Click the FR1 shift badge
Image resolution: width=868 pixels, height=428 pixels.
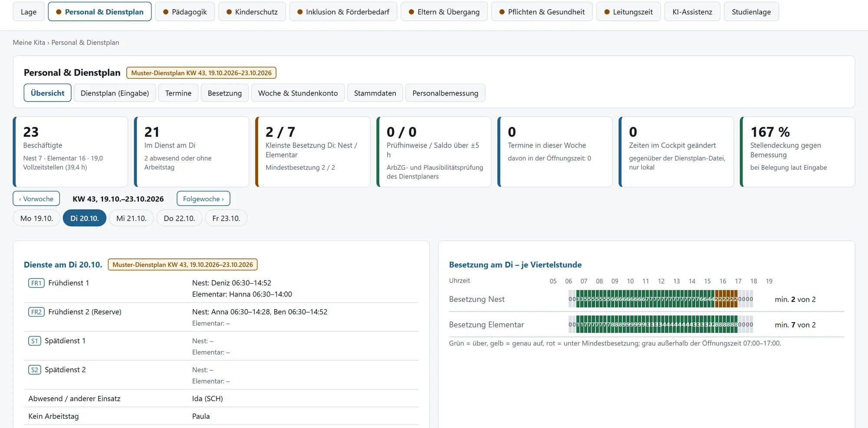tap(36, 283)
